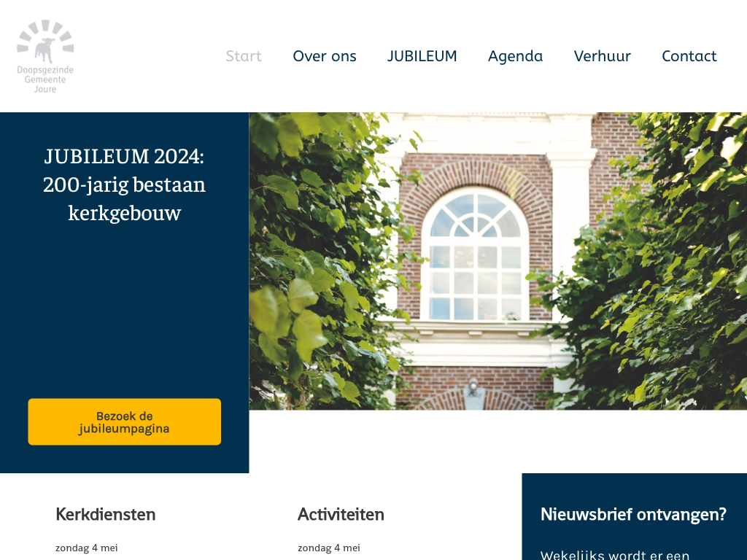Open zondag 4 mei under Activiteiten
747x560 pixels.
click(329, 548)
